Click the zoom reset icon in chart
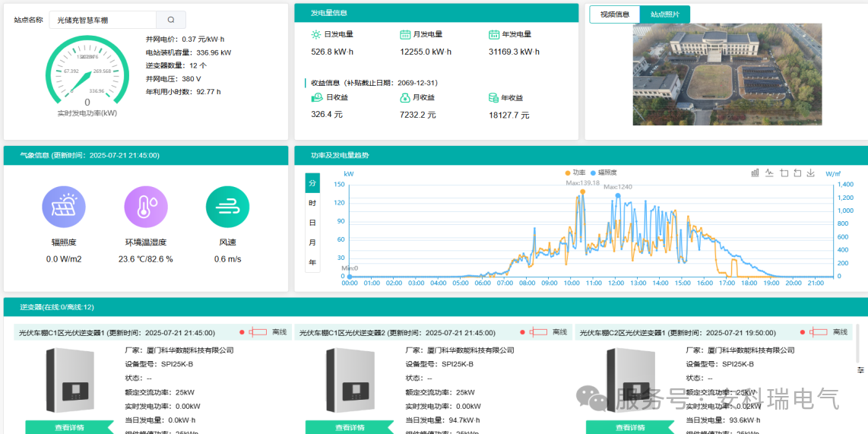This screenshot has width=868, height=434. click(797, 173)
